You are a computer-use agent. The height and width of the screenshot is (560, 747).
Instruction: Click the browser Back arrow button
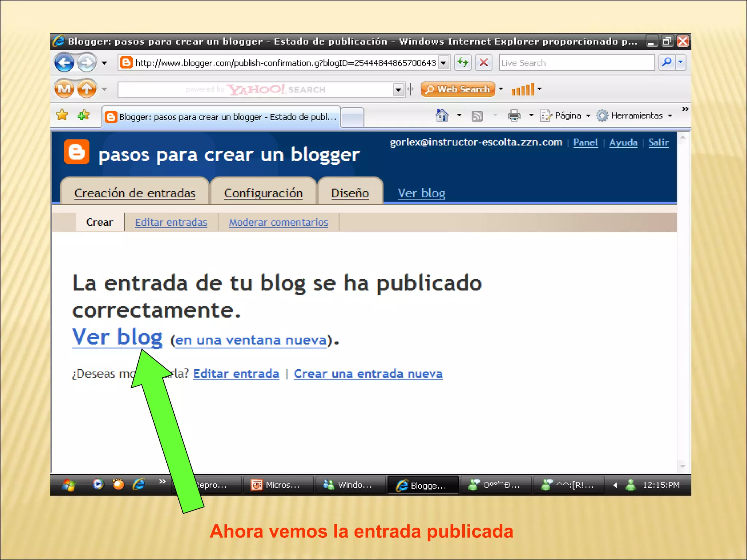coord(64,63)
